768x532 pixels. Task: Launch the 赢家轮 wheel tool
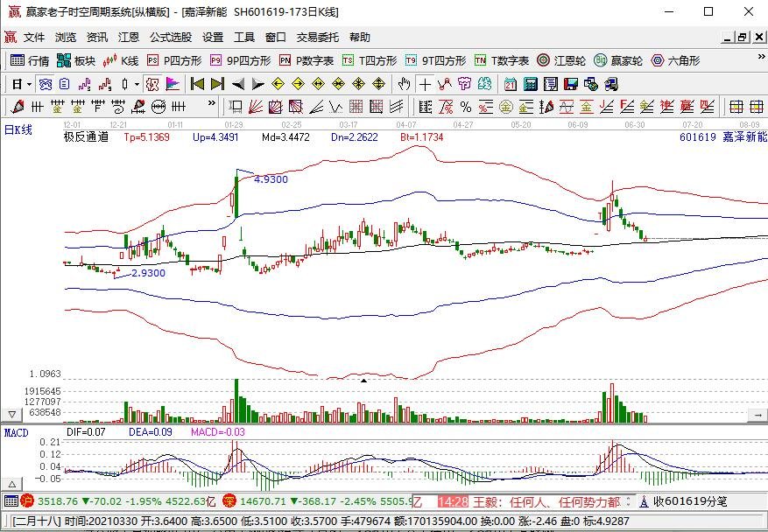click(618, 60)
